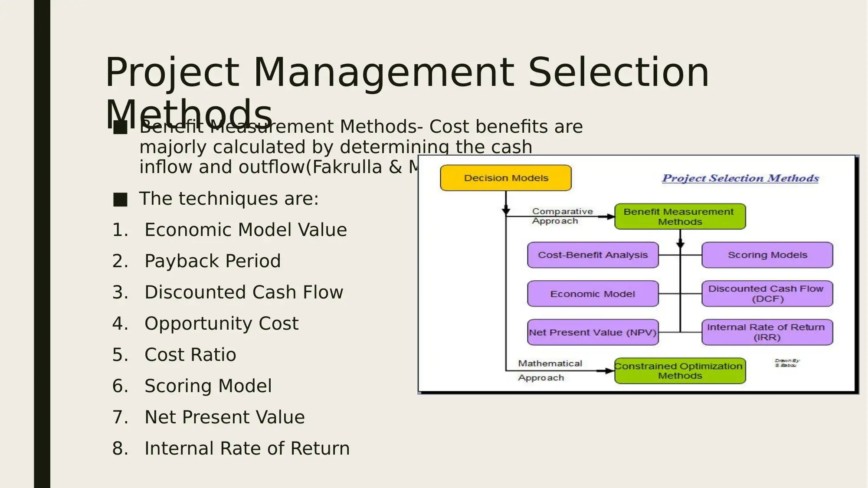Select the Internal Rate of Return list item

coord(247,449)
